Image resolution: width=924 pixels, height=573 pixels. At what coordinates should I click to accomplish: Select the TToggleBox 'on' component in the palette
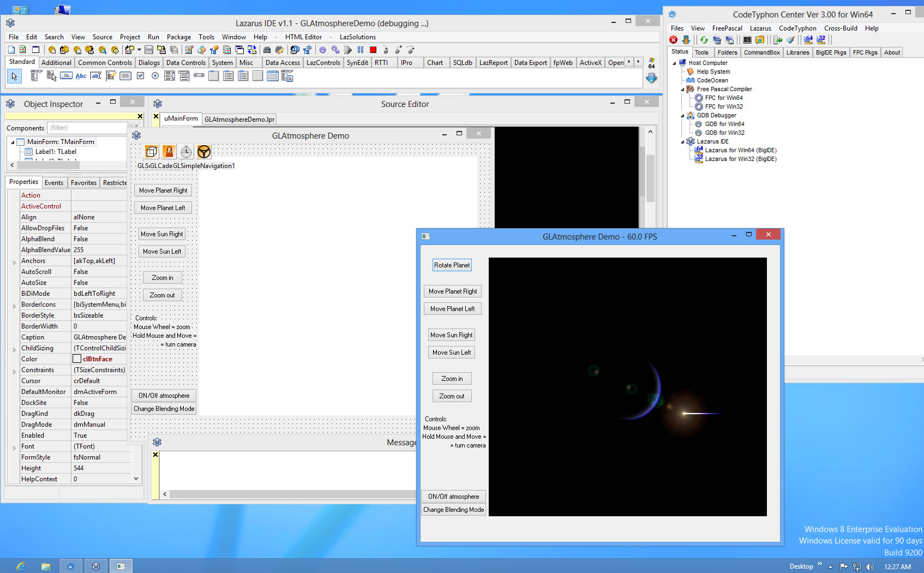point(125,76)
